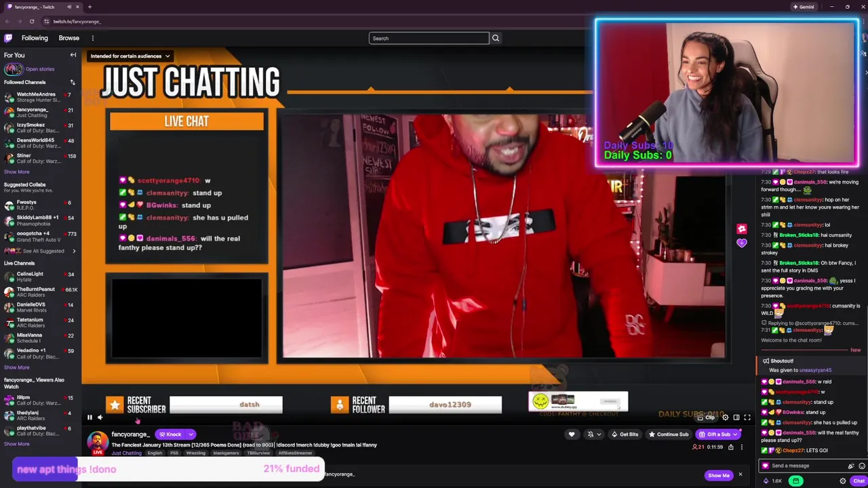Open IzzySmokez followed channel
Screen dimensions: 868x488
pos(39,127)
